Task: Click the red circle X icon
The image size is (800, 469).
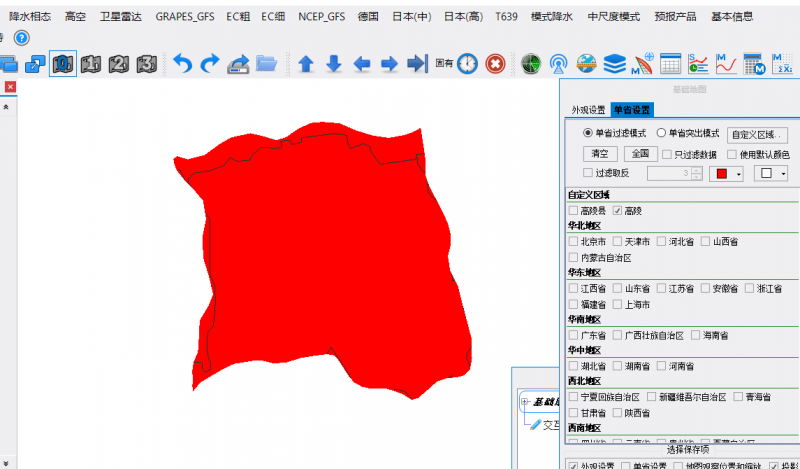Action: (x=495, y=64)
